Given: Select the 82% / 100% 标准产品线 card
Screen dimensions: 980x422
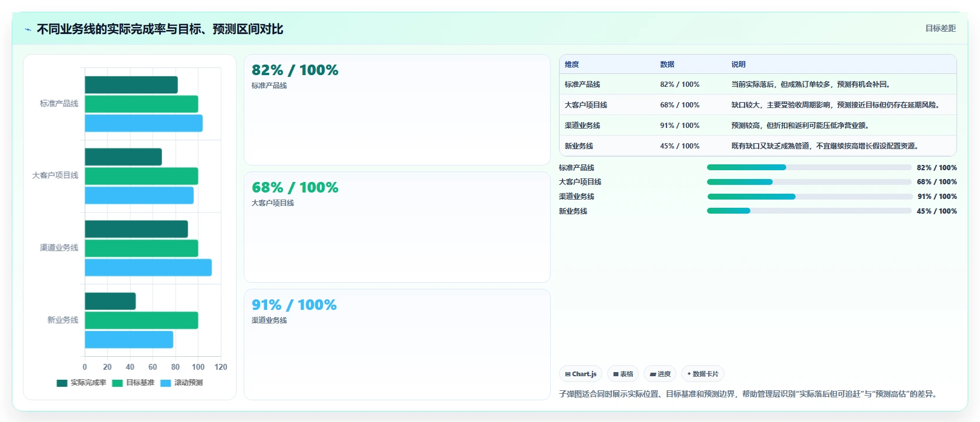Looking at the screenshot, I should pyautogui.click(x=397, y=110).
